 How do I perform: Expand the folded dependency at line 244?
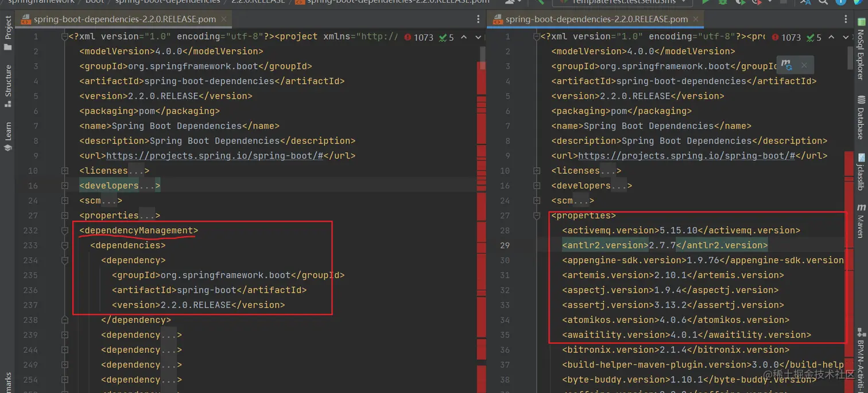pyautogui.click(x=65, y=350)
